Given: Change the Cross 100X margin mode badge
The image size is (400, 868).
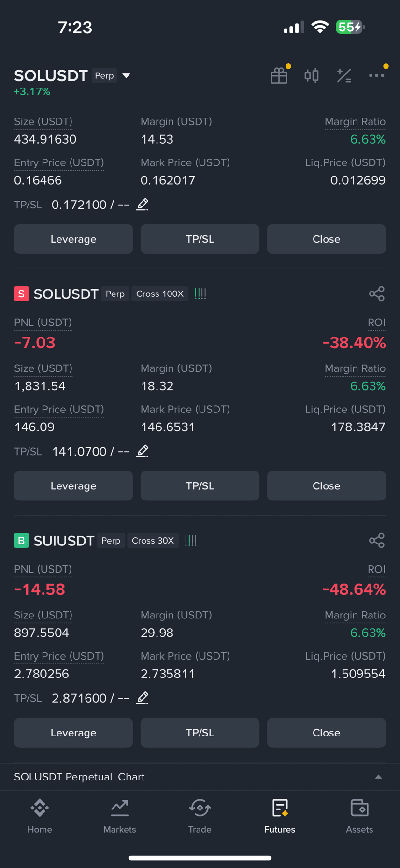Looking at the screenshot, I should tap(160, 294).
